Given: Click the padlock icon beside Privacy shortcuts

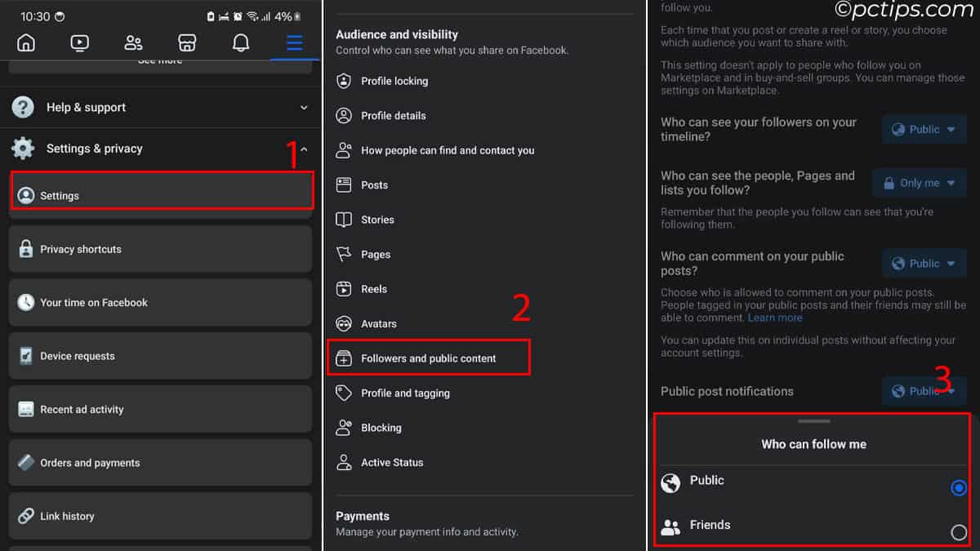Looking at the screenshot, I should [26, 249].
